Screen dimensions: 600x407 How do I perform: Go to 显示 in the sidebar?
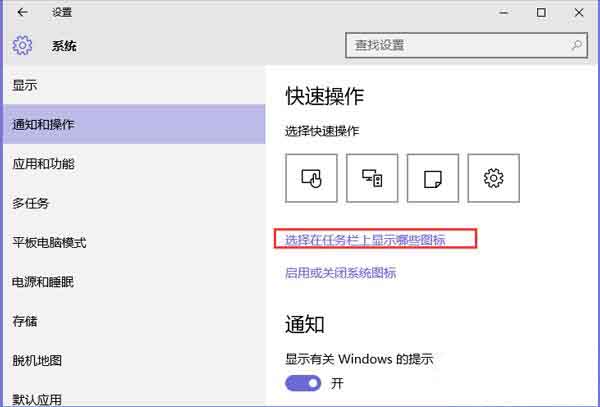point(25,86)
